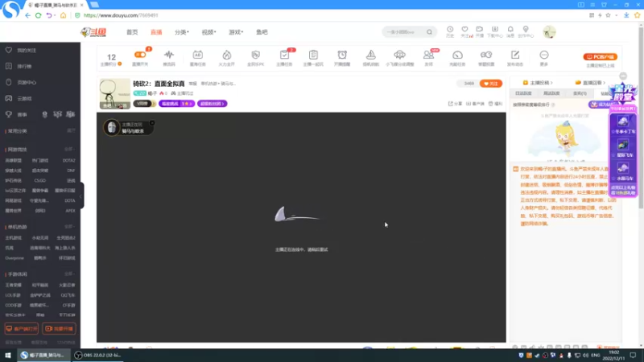Screen dimensions: 644x362
Task: Expand 全部 beside the 网游竞技 section
Action: [69, 149]
